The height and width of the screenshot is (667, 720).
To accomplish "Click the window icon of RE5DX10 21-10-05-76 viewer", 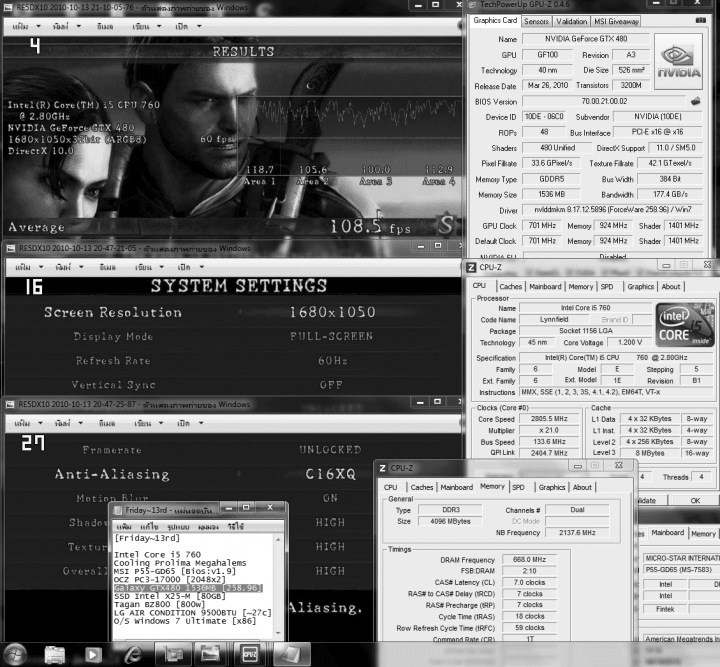I will click(x=9, y=8).
